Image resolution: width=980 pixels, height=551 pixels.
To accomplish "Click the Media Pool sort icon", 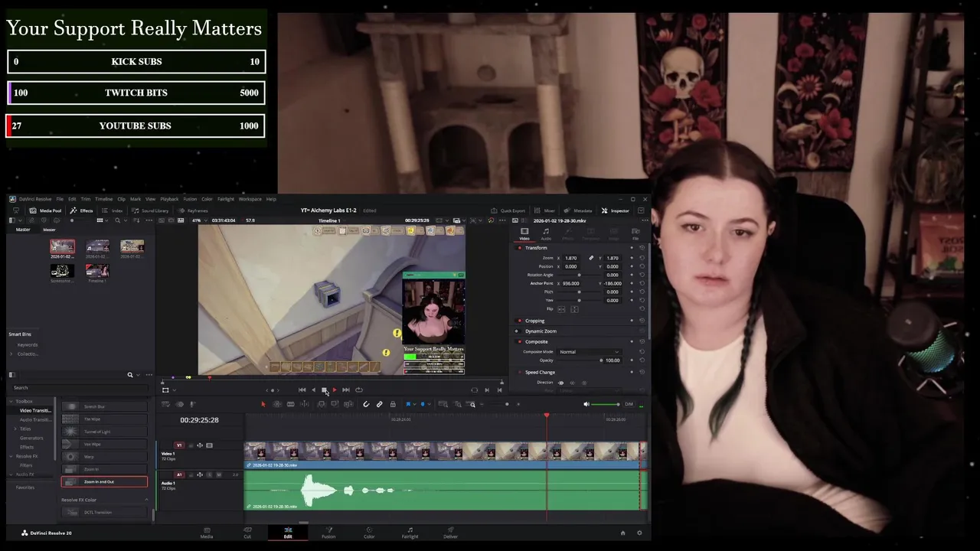I will coord(136,220).
